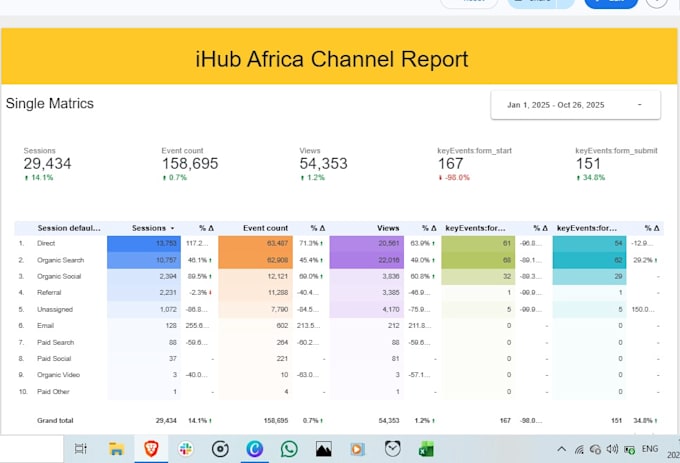Click the % Δ header beside Sessions
This screenshot has height=463, width=680.
206,228
